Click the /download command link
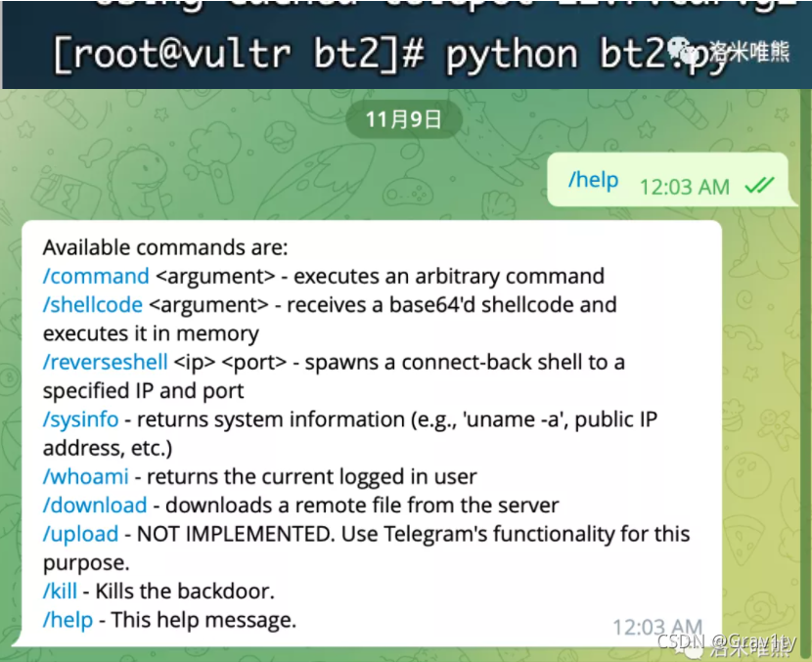This screenshot has width=812, height=662. 95,506
